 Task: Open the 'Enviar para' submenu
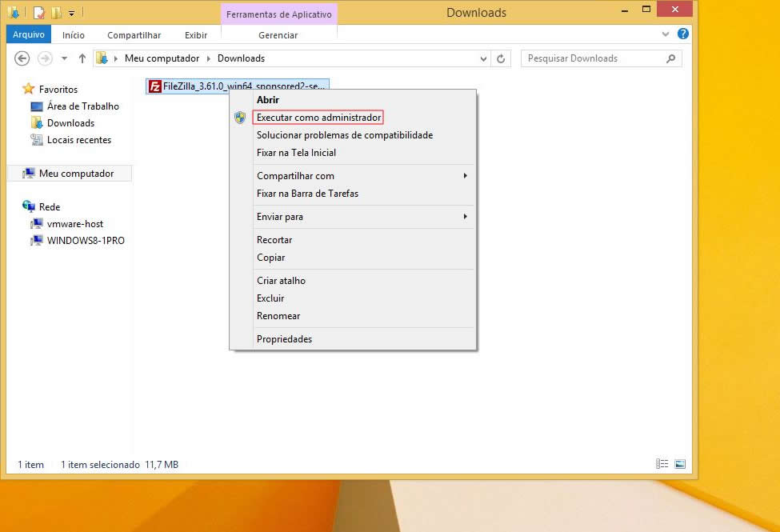pyautogui.click(x=280, y=217)
